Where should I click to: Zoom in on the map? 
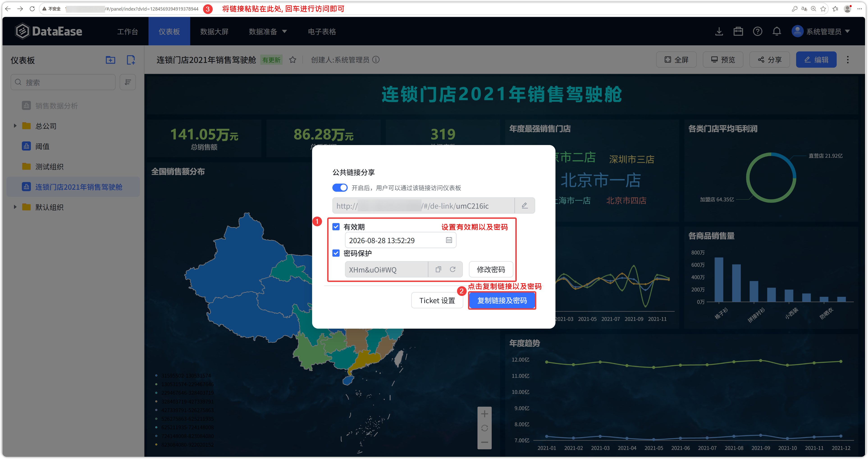(x=484, y=413)
